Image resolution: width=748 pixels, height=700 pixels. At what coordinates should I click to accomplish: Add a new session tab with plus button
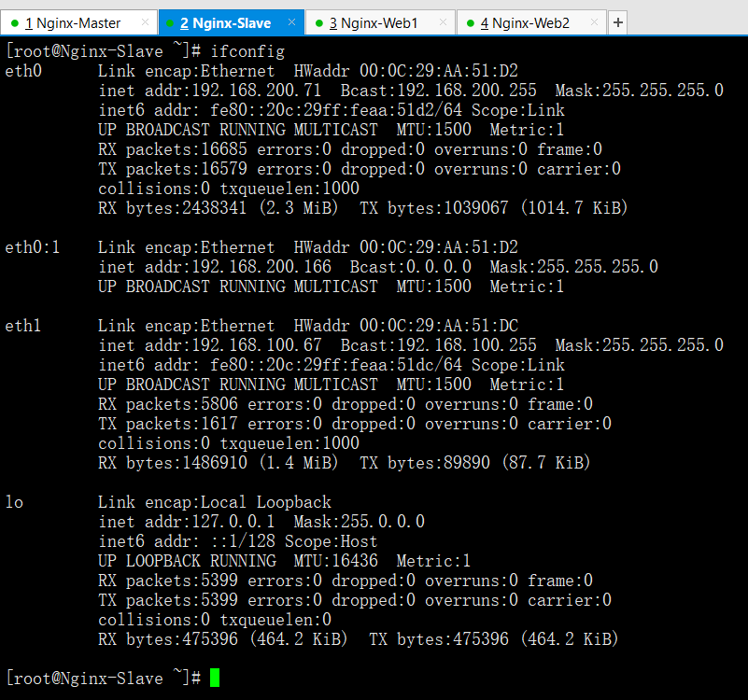pyautogui.click(x=618, y=22)
